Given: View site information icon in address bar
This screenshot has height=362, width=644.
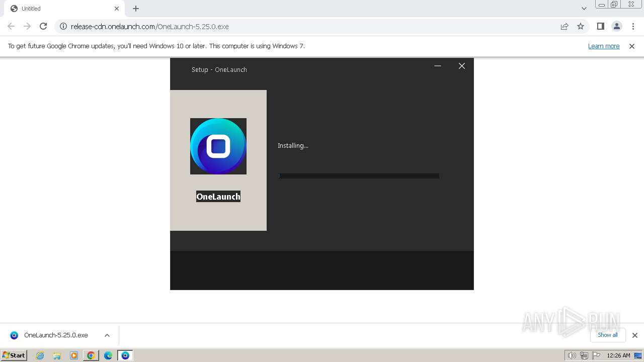Looking at the screenshot, I should point(63,26).
